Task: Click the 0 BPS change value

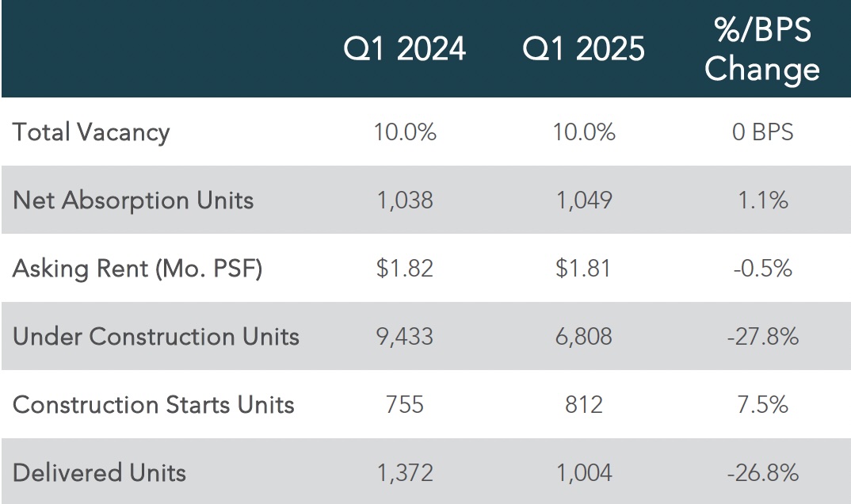Action: coord(762,132)
